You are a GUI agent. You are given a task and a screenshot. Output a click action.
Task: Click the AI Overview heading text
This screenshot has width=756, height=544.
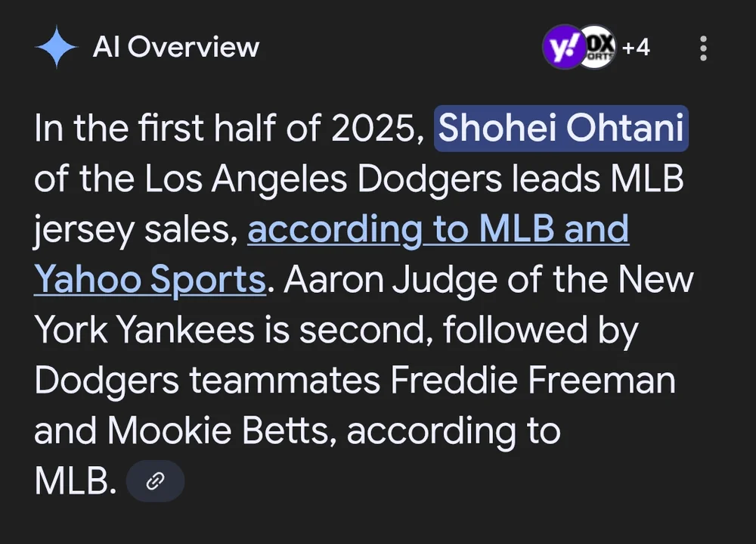(x=176, y=47)
